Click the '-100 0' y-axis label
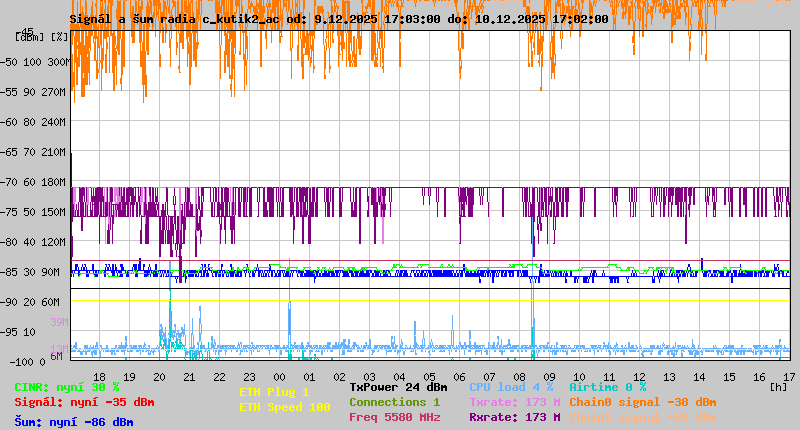 (x=28, y=362)
